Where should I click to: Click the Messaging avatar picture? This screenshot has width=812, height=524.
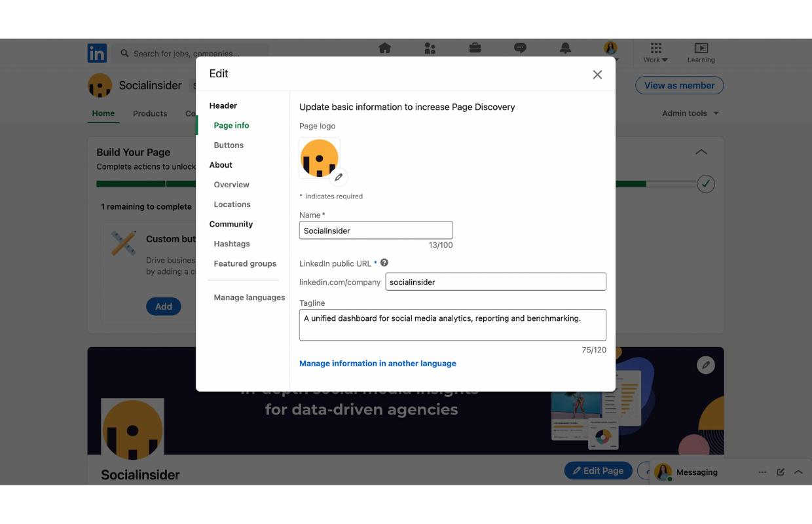[x=663, y=472]
